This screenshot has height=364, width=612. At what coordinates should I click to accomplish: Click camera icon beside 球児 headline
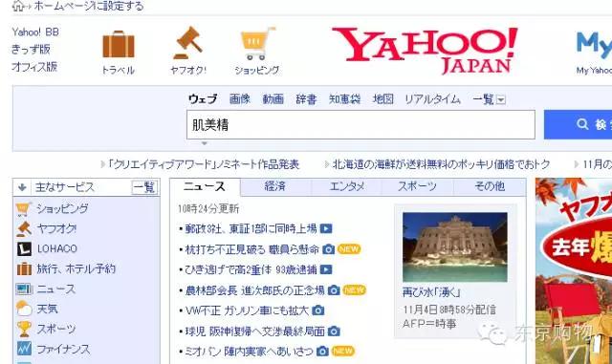[334, 332]
